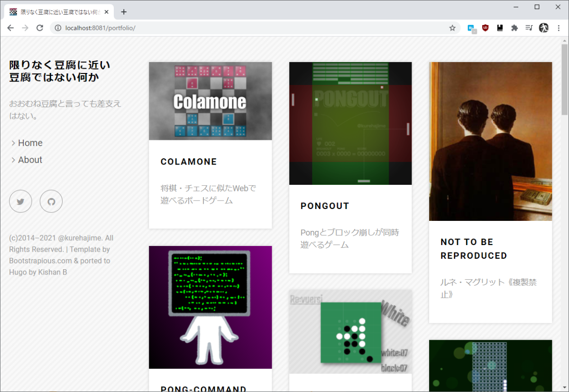Open the Extensions puzzle menu
Viewport: 569px width, 392px height.
[x=514, y=28]
